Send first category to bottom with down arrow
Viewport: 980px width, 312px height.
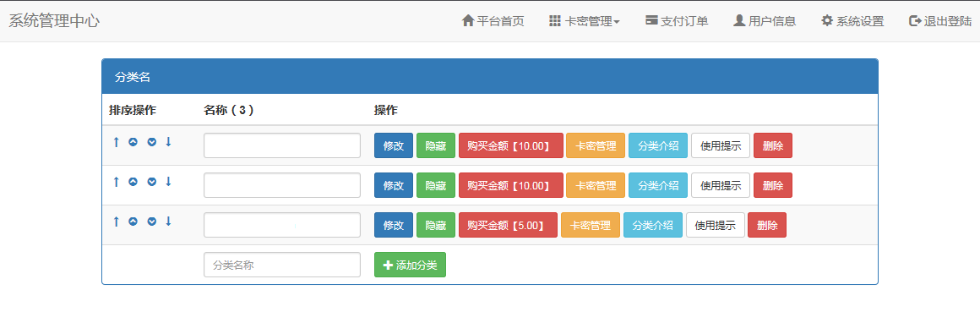[168, 142]
